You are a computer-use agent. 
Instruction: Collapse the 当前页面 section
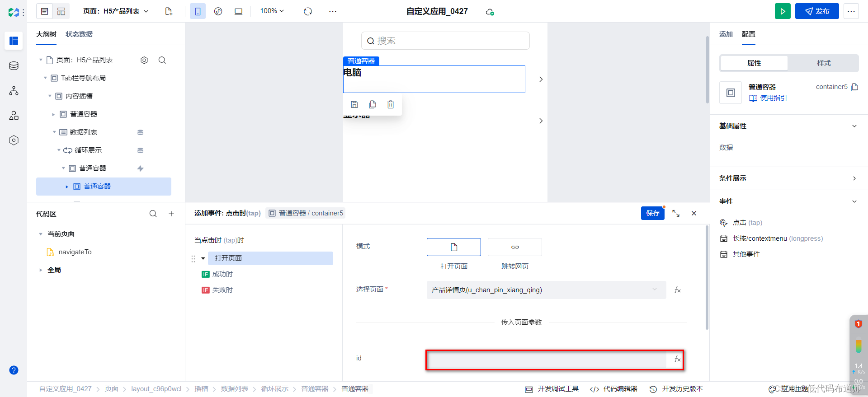41,234
